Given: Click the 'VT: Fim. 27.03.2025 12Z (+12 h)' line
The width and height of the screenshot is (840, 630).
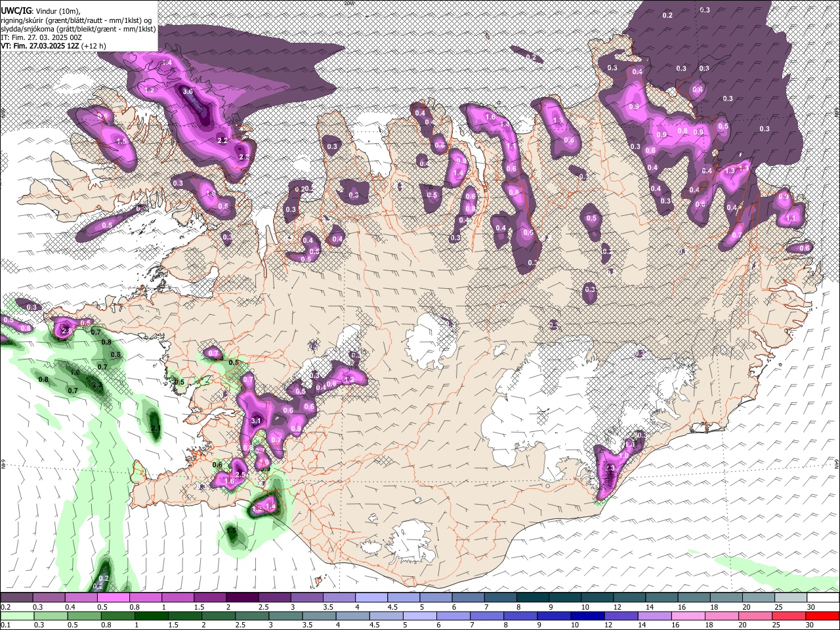Looking at the screenshot, I should tap(54, 46).
